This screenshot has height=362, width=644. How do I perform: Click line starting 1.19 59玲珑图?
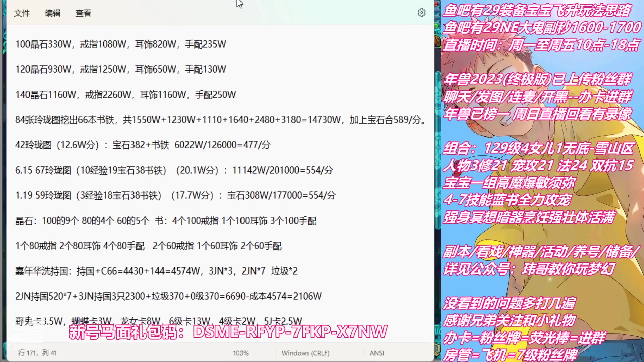click(175, 195)
